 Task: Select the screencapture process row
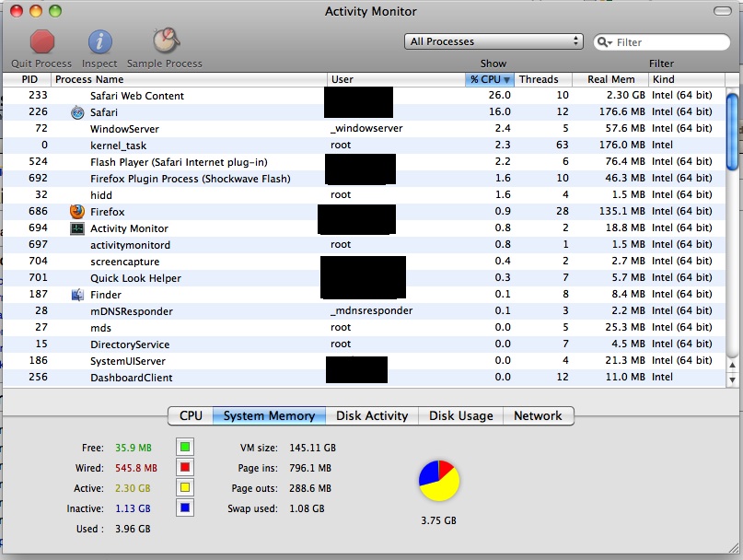[364, 262]
